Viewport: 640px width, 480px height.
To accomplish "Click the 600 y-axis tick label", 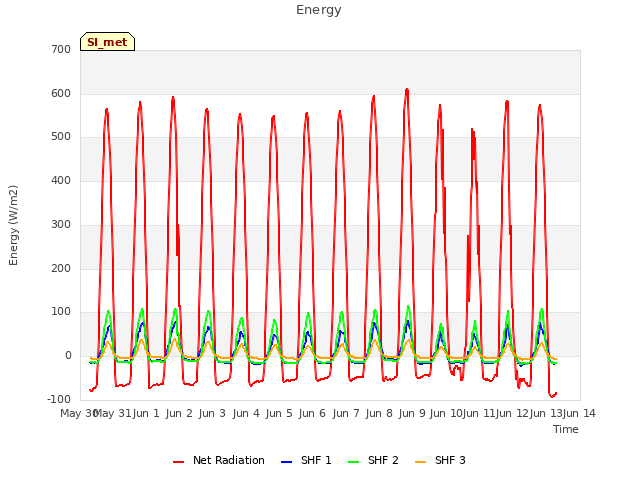I will pyautogui.click(x=61, y=93).
